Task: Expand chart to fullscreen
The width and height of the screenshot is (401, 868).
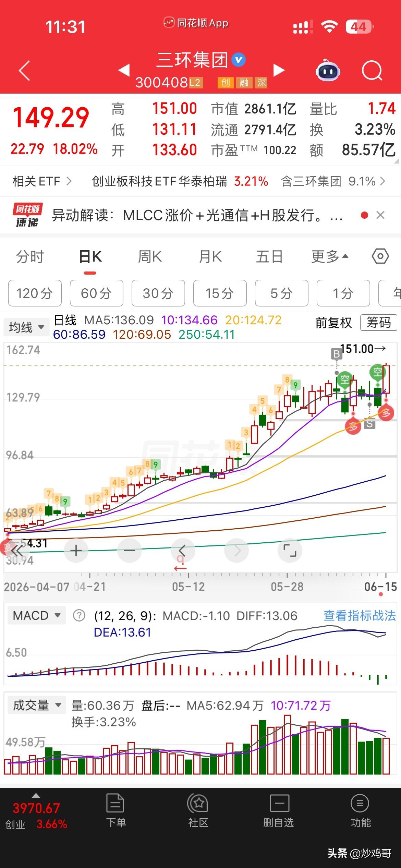Action: [290, 551]
